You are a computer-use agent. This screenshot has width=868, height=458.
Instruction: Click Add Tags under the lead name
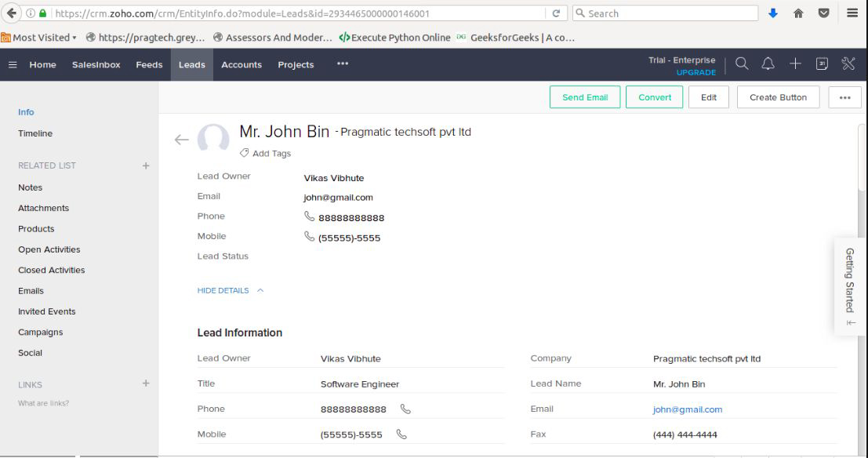[271, 154]
